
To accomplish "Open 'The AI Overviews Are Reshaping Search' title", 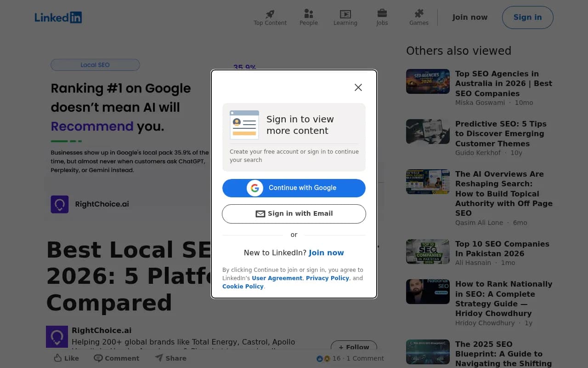I will (504, 194).
